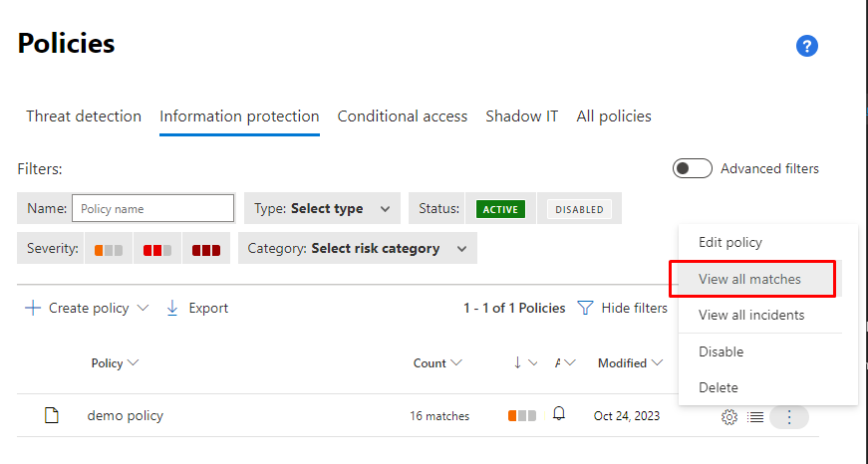Click the blue help question mark icon
The image size is (868, 464).
pos(807,46)
